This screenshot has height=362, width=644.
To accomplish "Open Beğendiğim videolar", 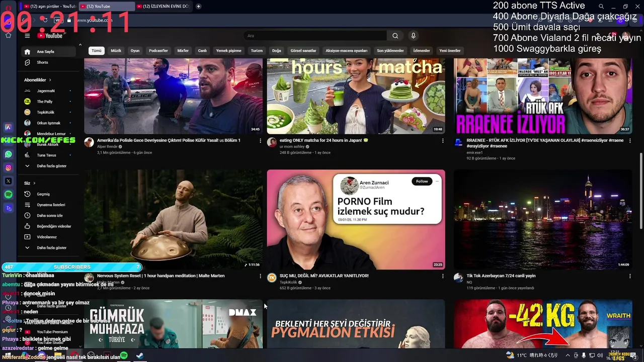I will point(49,226).
